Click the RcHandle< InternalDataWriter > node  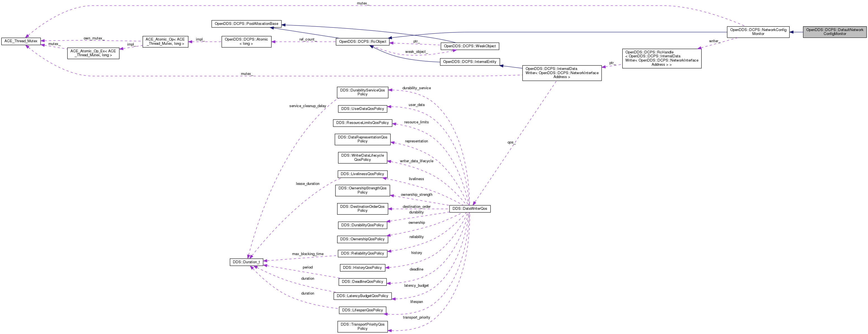click(x=662, y=58)
